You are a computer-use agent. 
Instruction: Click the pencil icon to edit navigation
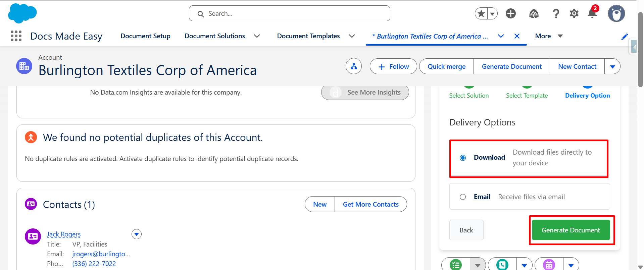[625, 37]
